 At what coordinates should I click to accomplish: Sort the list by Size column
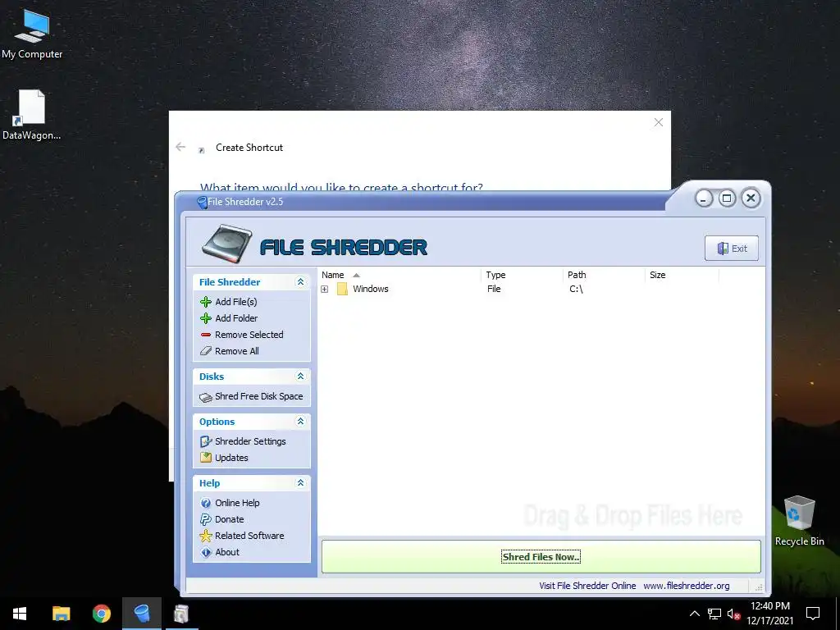(x=682, y=275)
